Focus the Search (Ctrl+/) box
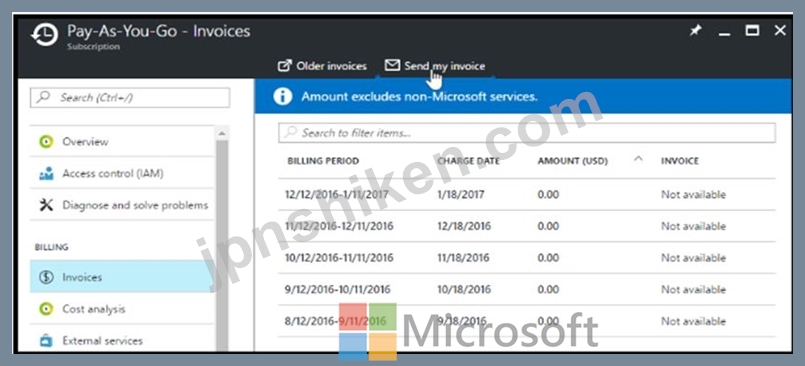 pyautogui.click(x=130, y=98)
